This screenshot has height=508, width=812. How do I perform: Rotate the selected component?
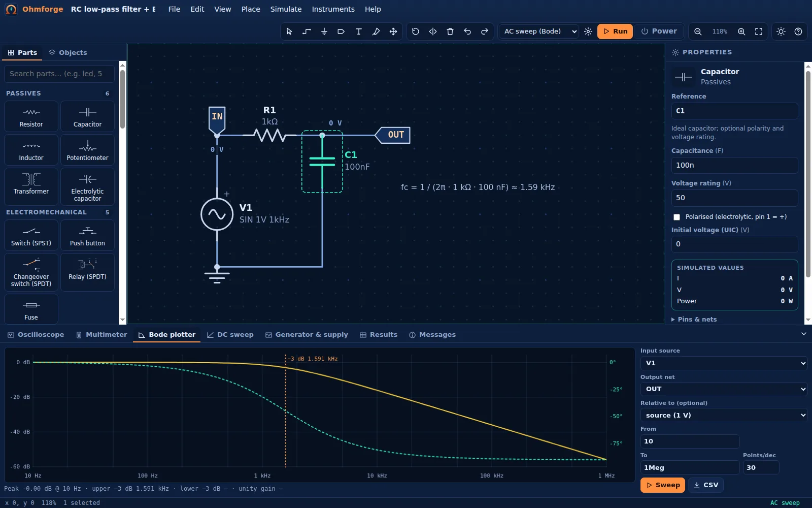coord(415,31)
